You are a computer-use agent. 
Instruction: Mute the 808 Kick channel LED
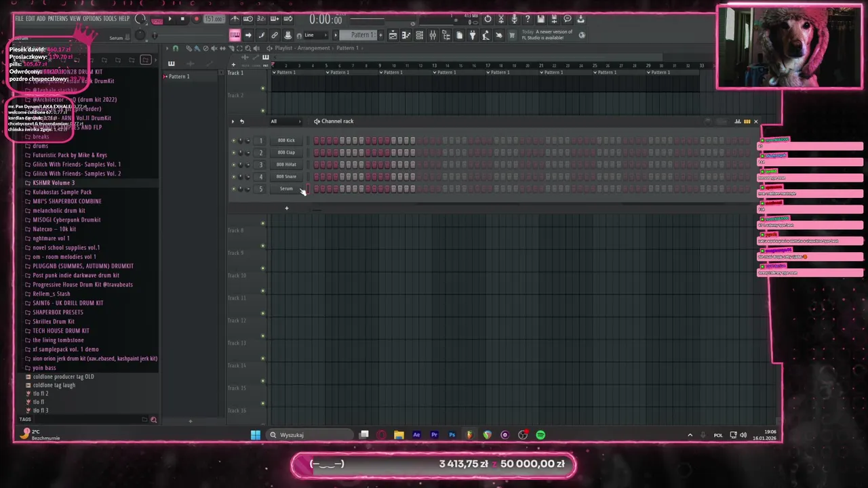click(233, 140)
